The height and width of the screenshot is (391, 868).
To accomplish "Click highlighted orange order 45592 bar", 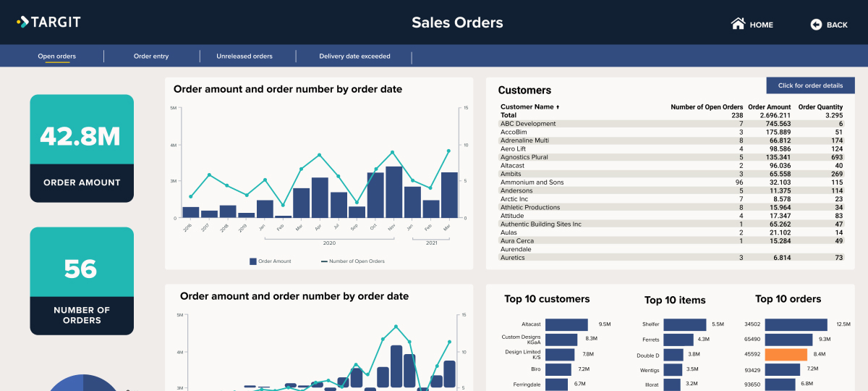I will [x=786, y=354].
